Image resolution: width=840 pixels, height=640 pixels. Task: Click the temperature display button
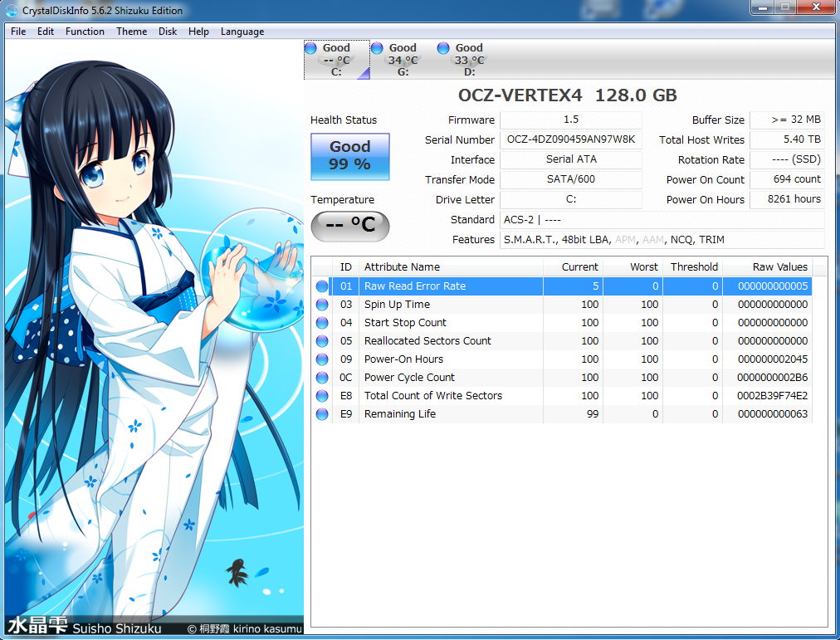click(x=349, y=226)
